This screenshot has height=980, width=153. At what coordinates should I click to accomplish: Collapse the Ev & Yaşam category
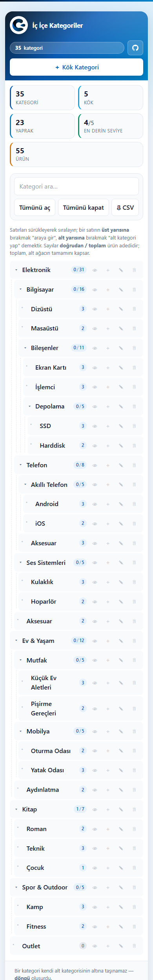point(16,641)
